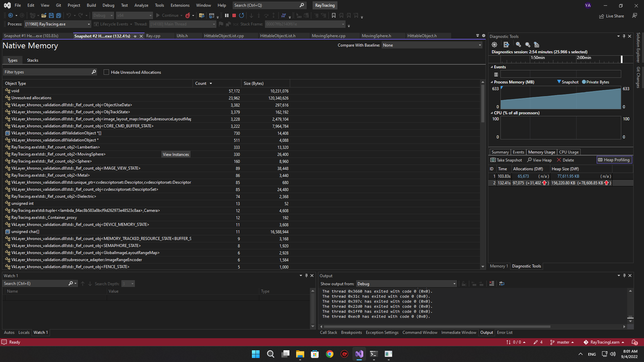Check Hide Unresolved Allocations checkbox

(106, 72)
